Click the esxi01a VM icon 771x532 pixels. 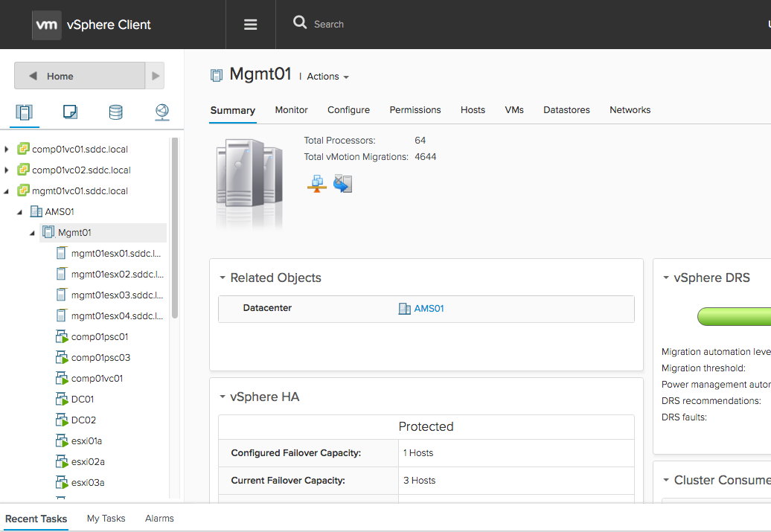(x=62, y=441)
